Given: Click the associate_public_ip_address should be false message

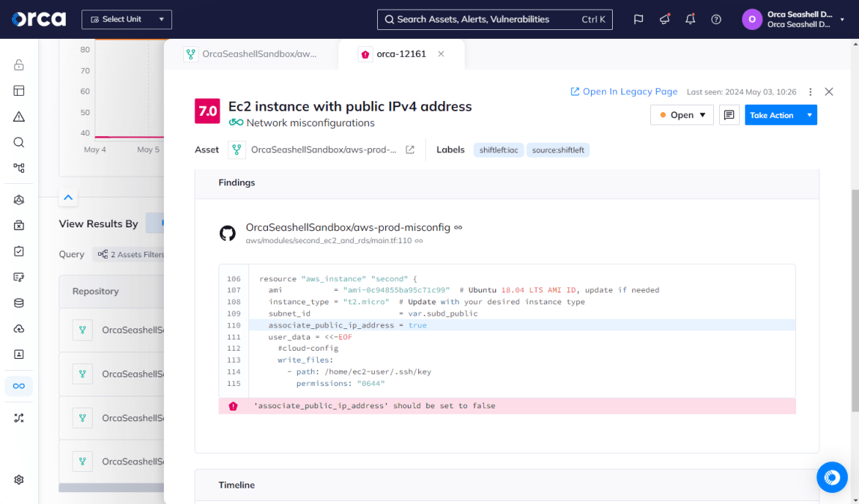Looking at the screenshot, I should (x=507, y=406).
